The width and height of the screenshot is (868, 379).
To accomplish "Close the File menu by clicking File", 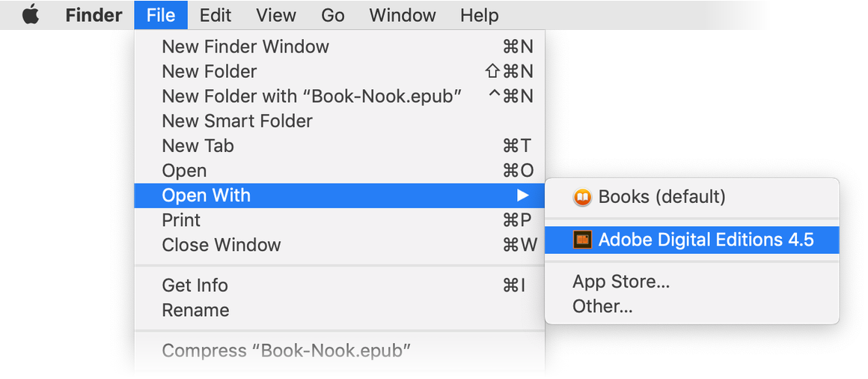I will (161, 15).
